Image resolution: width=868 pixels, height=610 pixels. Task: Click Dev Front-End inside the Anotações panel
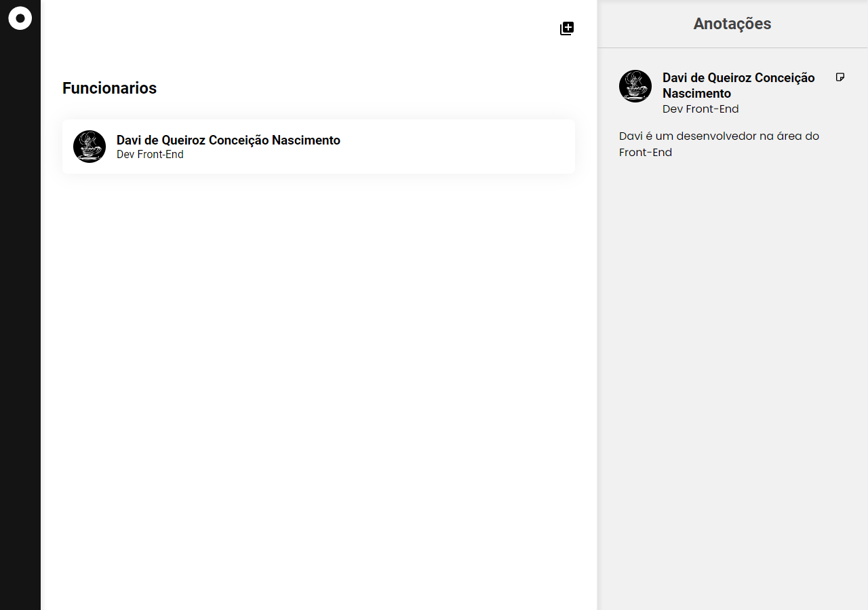pyautogui.click(x=701, y=109)
